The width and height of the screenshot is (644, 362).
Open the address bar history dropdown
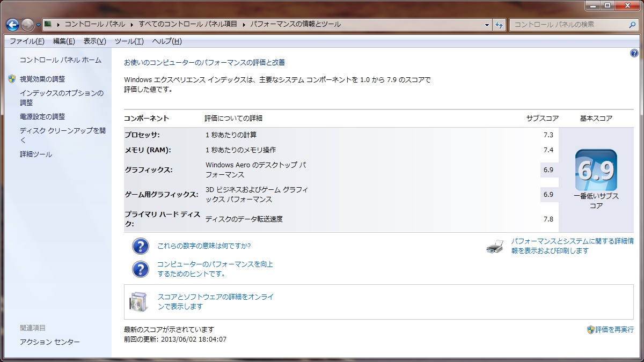(487, 25)
